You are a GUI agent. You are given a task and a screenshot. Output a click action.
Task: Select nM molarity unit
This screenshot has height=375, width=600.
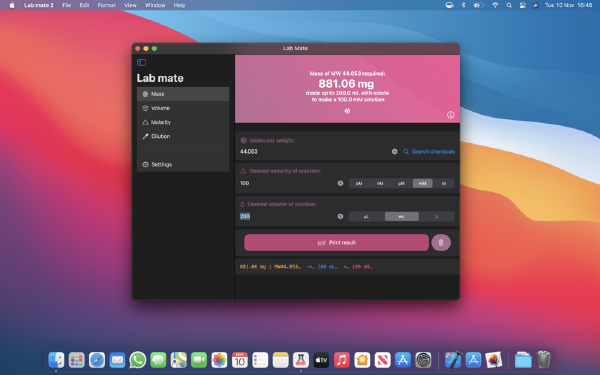click(x=380, y=183)
